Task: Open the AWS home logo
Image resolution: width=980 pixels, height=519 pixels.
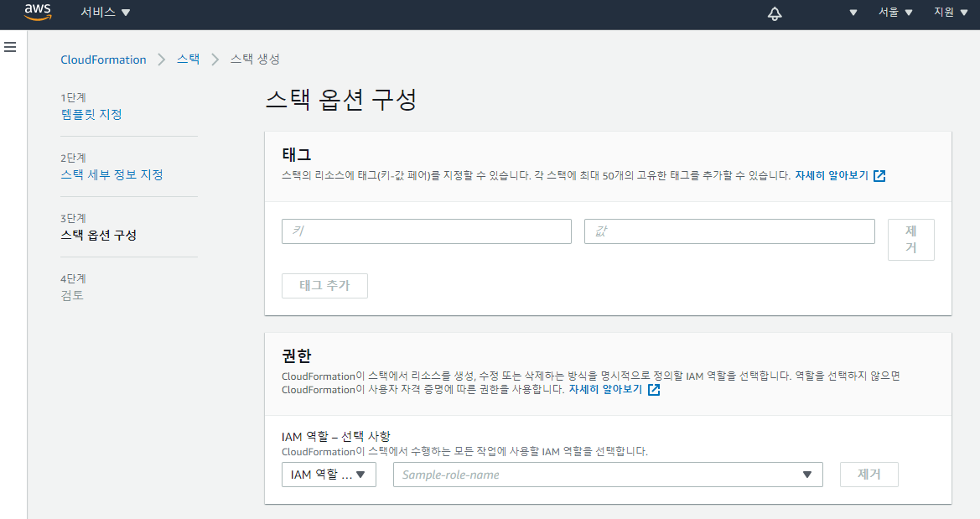Action: click(38, 12)
